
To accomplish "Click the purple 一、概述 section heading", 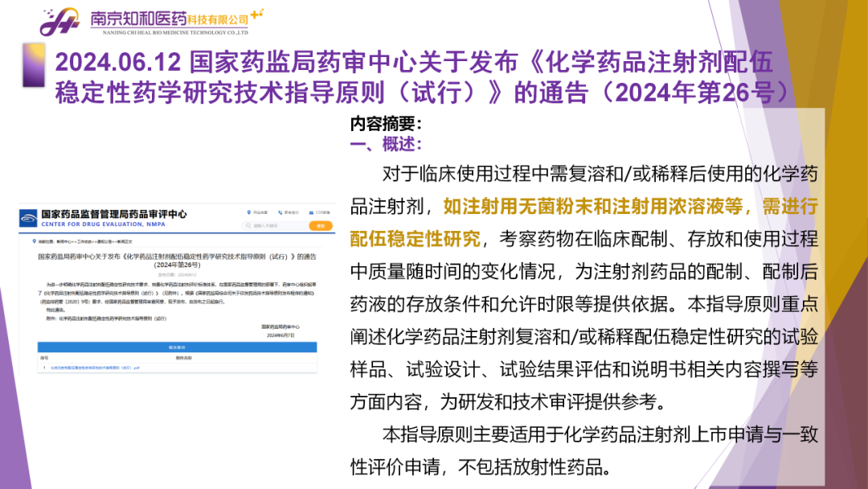I will [x=386, y=144].
